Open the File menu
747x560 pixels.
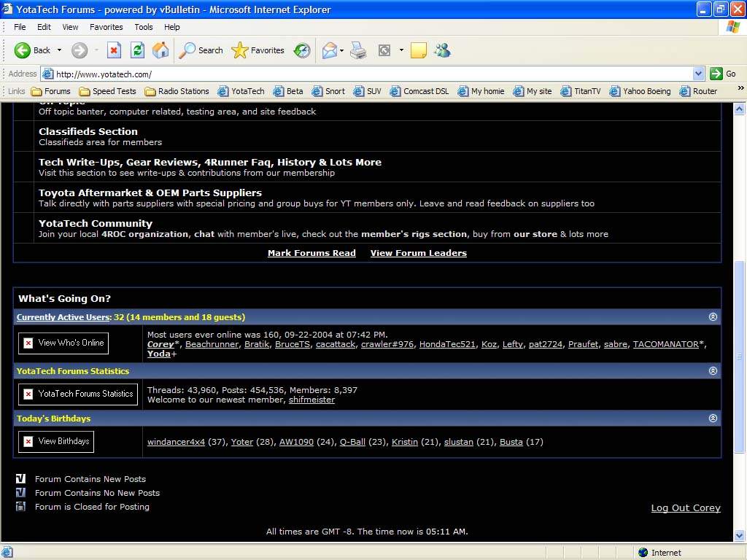click(x=20, y=27)
